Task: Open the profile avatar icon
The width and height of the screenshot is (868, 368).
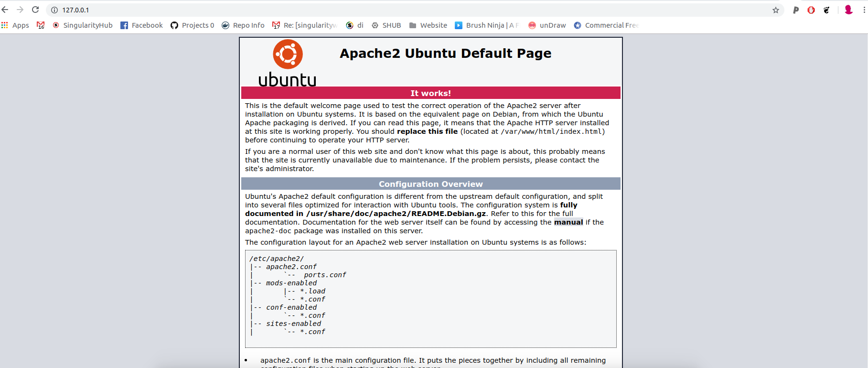Action: (x=848, y=10)
